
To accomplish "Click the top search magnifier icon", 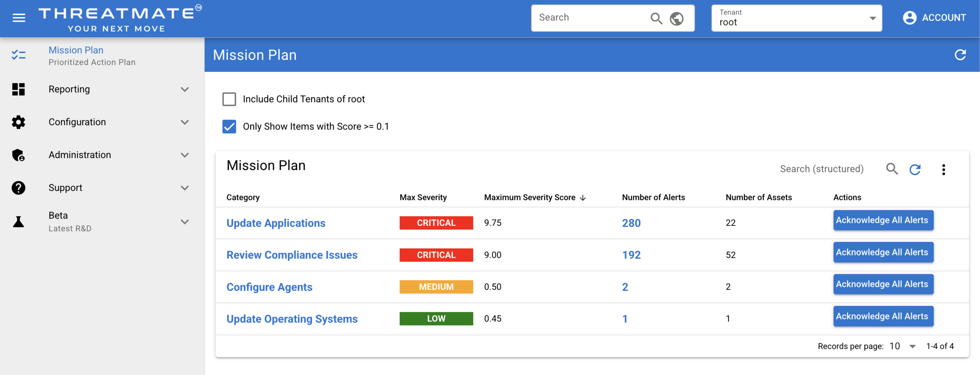I will tap(656, 18).
